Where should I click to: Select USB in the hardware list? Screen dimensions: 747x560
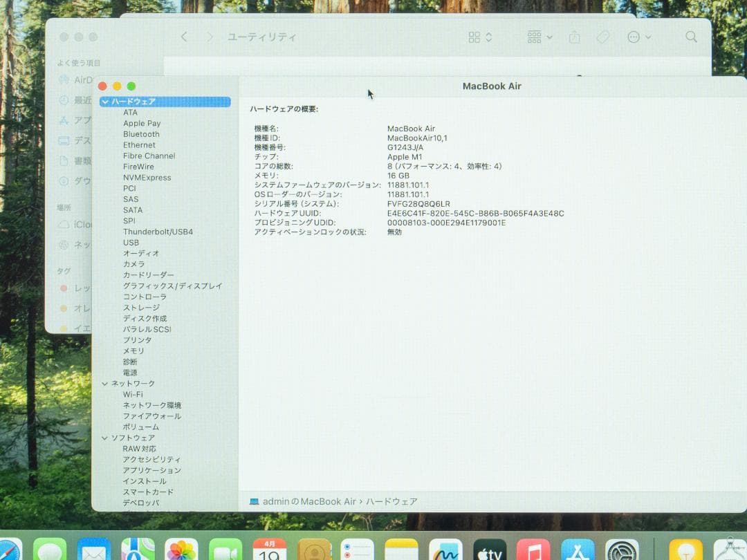point(131,242)
